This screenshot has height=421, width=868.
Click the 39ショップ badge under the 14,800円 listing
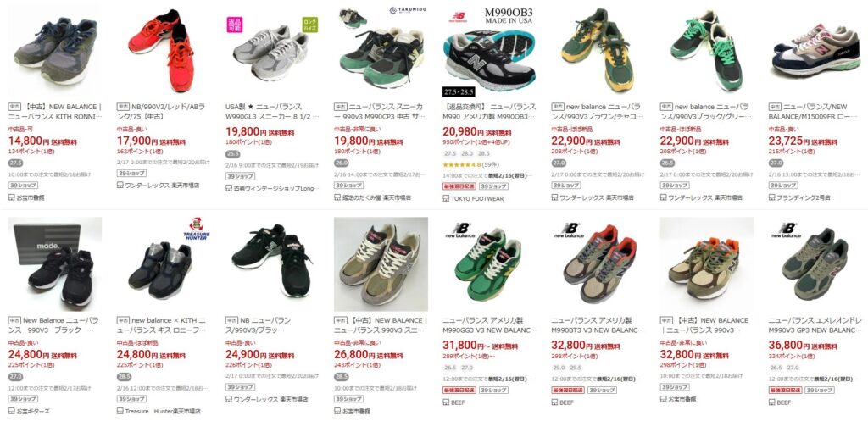coord(23,186)
